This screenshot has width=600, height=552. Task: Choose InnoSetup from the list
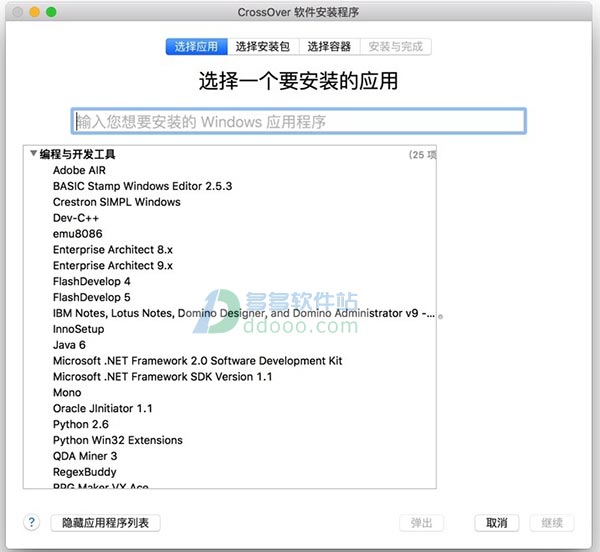(x=78, y=329)
